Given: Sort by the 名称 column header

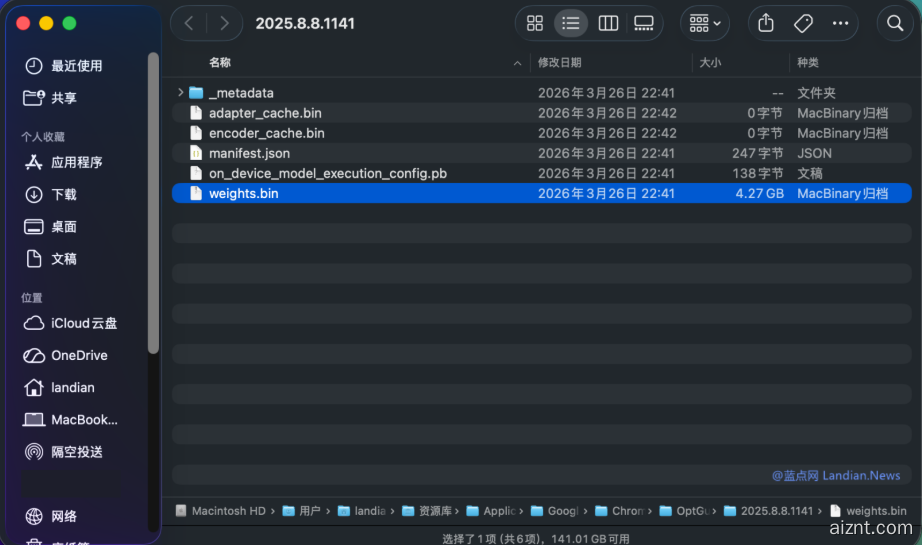Looking at the screenshot, I should (x=220, y=62).
